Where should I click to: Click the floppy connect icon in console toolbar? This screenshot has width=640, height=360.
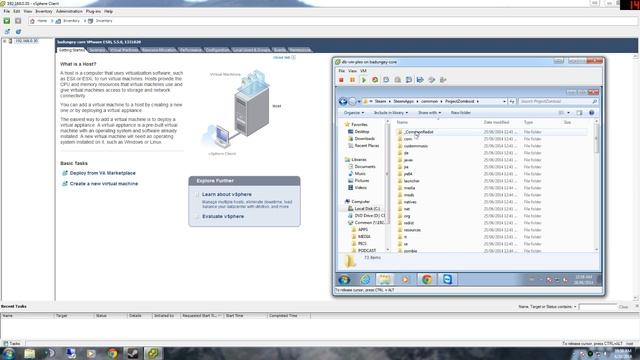(x=420, y=80)
